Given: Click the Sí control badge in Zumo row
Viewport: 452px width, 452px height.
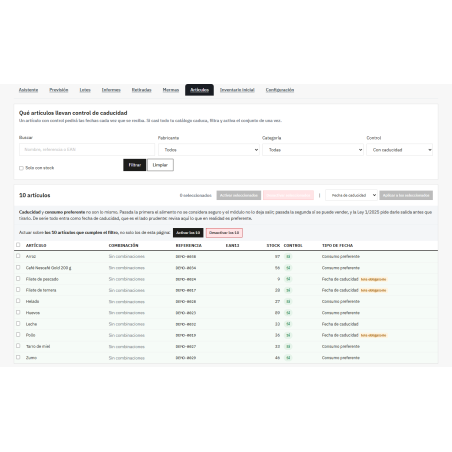Looking at the screenshot, I should pos(288,358).
